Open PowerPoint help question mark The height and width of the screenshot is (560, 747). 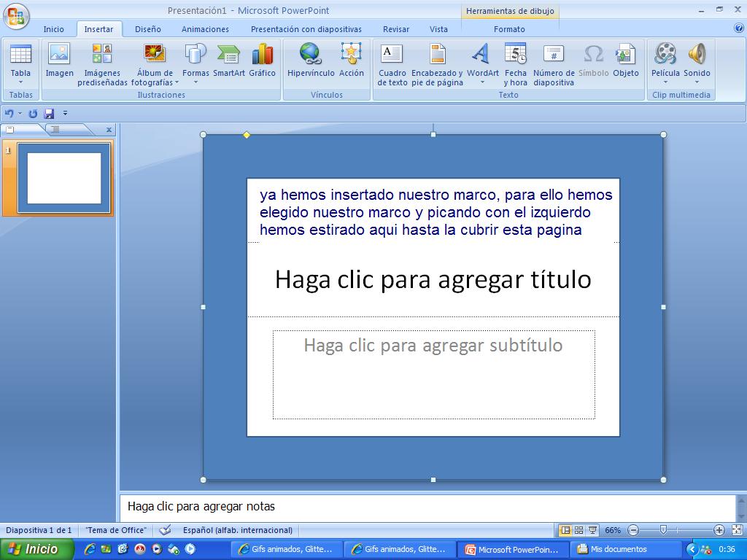coord(739,28)
